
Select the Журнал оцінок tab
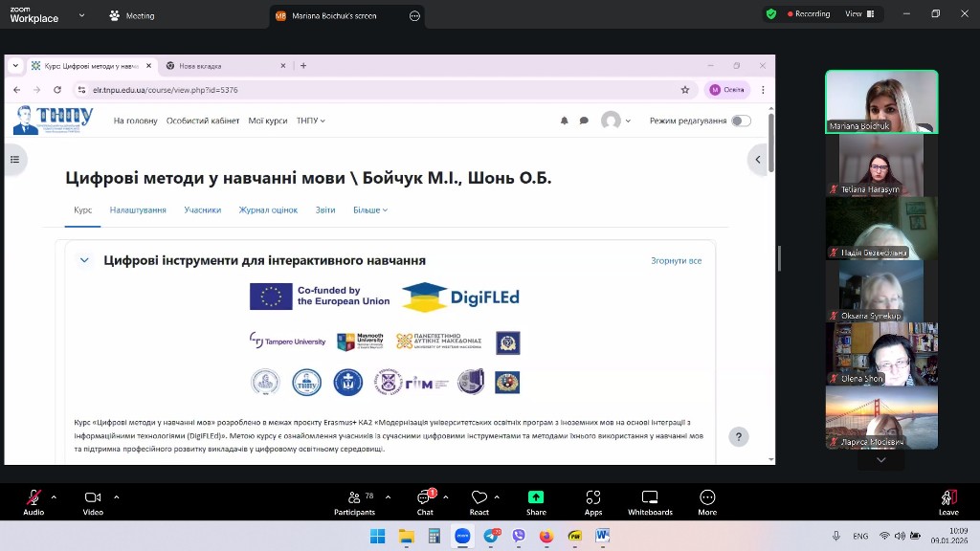click(268, 209)
